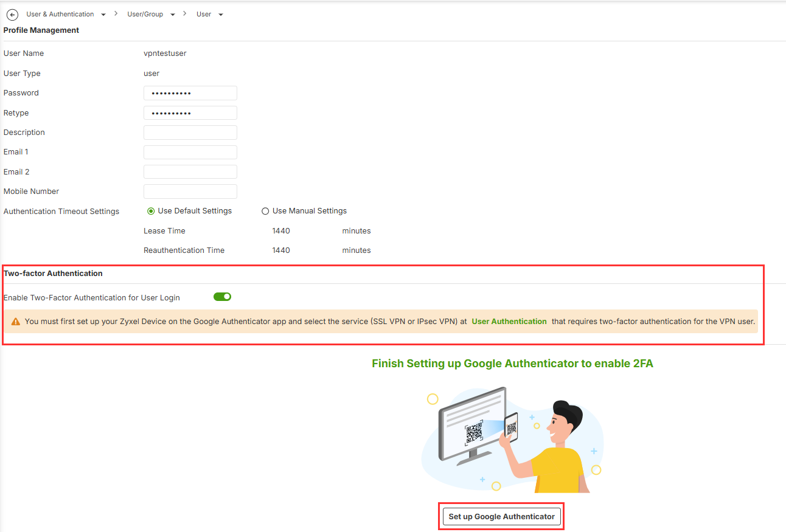Click Finish Setting up Google Authenticator heading

[512, 364]
